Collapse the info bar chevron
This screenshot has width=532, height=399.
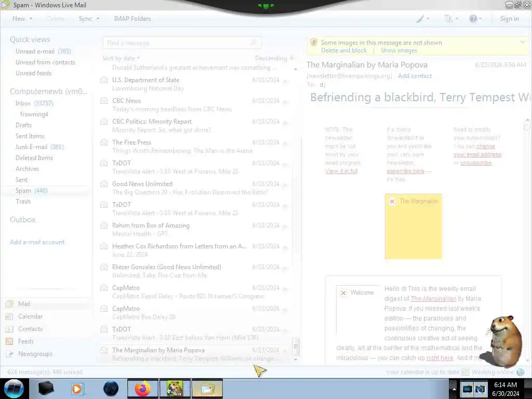pos(523,43)
